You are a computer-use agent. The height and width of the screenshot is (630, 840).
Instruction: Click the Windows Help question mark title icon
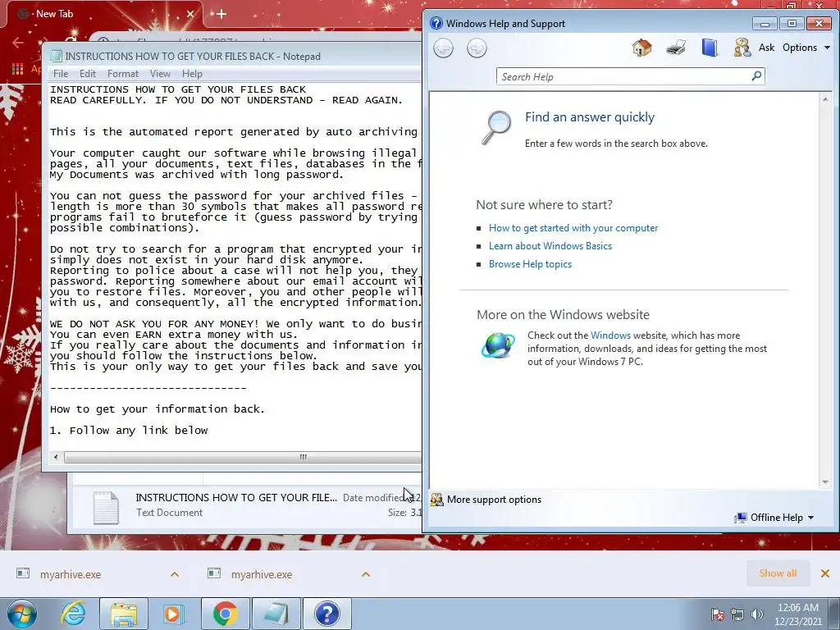(x=436, y=23)
